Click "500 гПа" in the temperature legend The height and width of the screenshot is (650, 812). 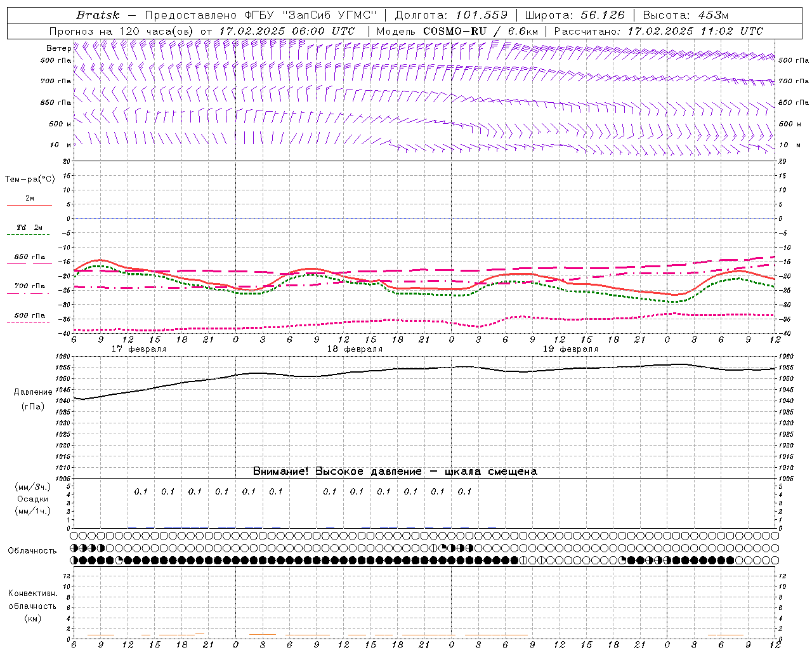coord(30,315)
